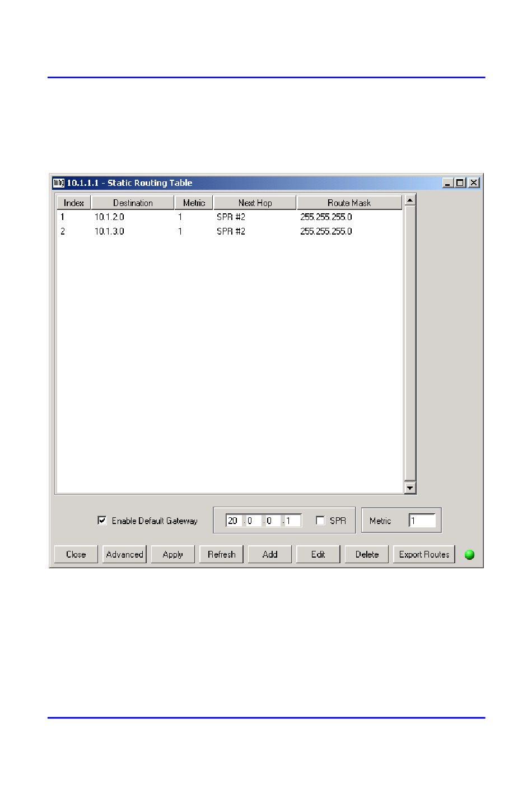Click the Metric input field
This screenshot has width=532, height=795.
(422, 521)
